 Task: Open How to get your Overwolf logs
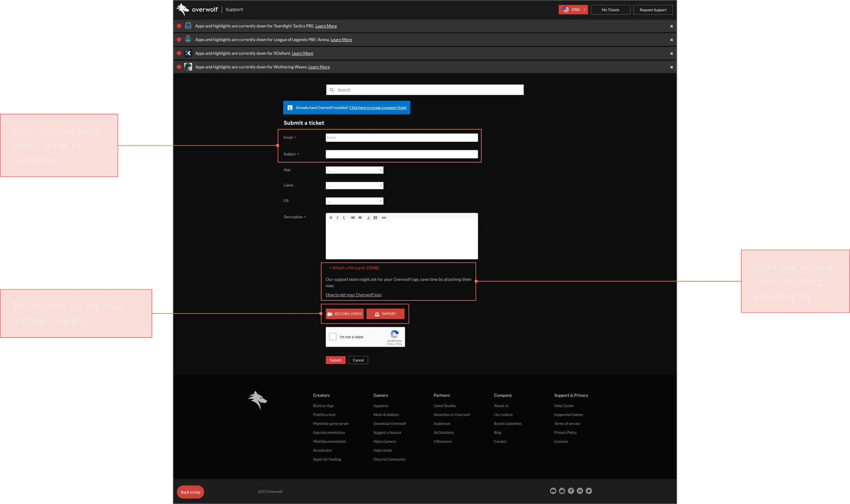coord(353,295)
